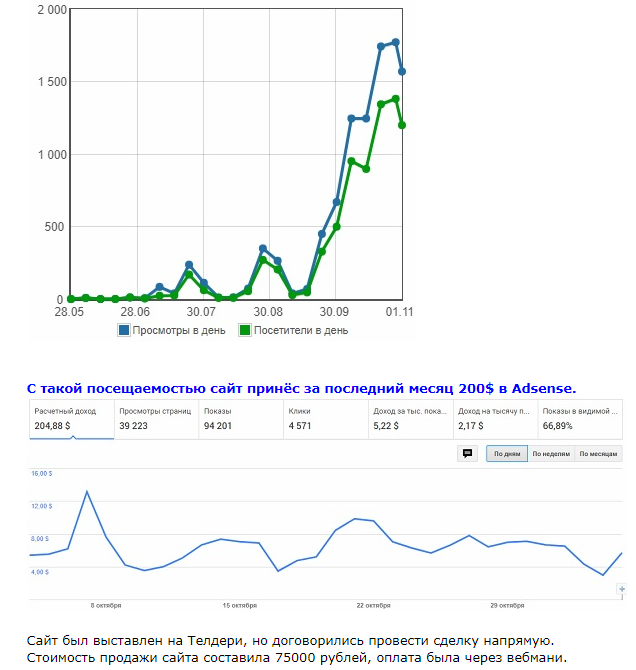
Task: Click the blue Adsense 200$ headline text
Action: 300,387
